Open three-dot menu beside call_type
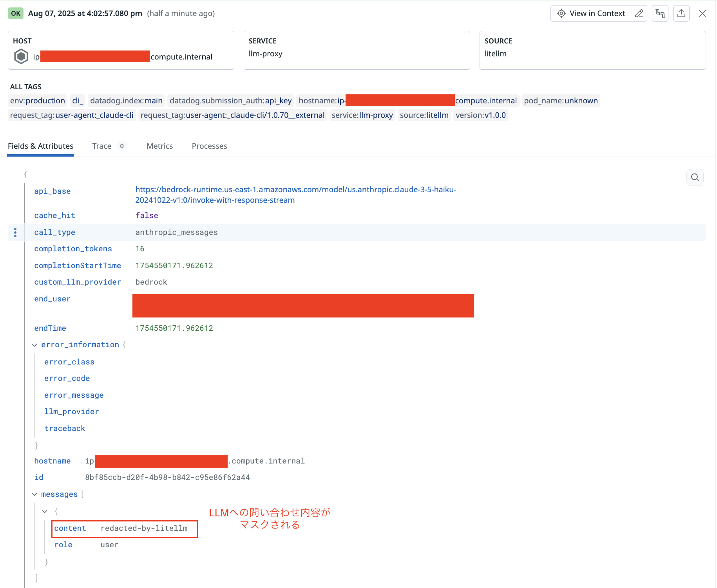717x588 pixels. coord(15,233)
